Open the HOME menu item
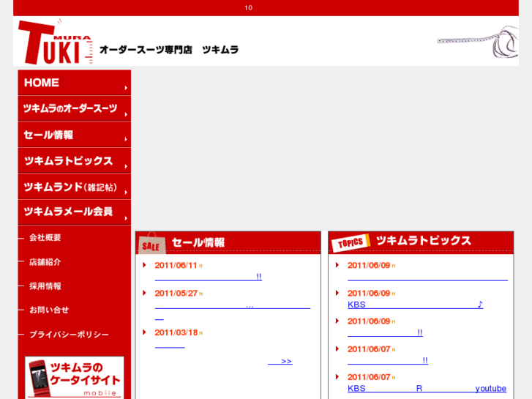The image size is (532, 399). point(75,83)
